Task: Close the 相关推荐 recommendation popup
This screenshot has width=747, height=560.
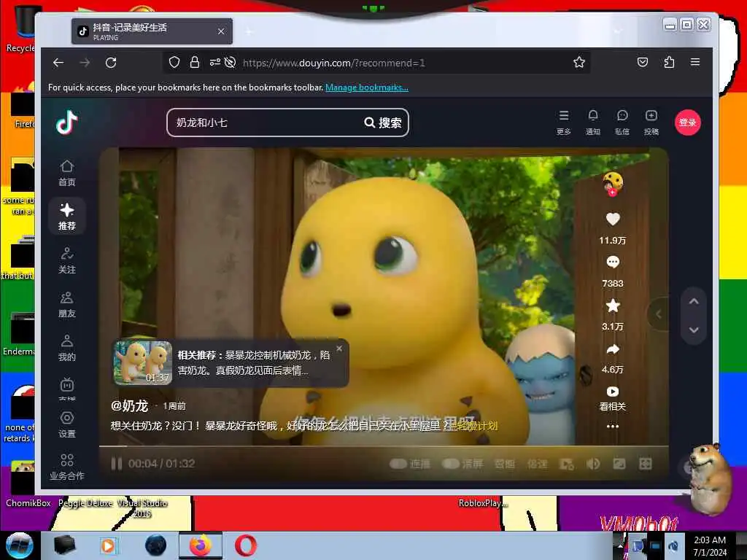Action: pyautogui.click(x=339, y=349)
